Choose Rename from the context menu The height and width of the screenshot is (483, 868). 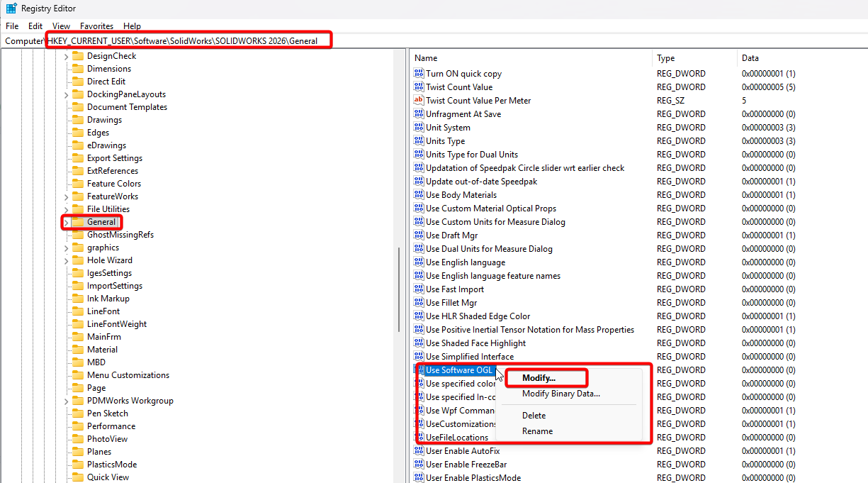pos(537,431)
